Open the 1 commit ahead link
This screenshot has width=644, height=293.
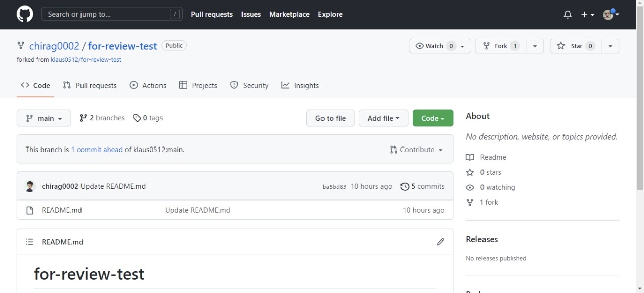tap(97, 150)
